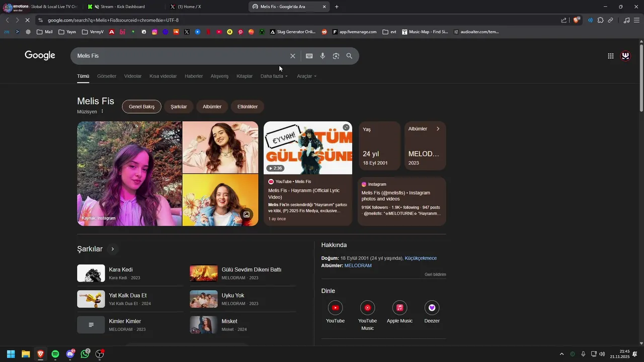Open the Brave Shields lion icon

577,20
